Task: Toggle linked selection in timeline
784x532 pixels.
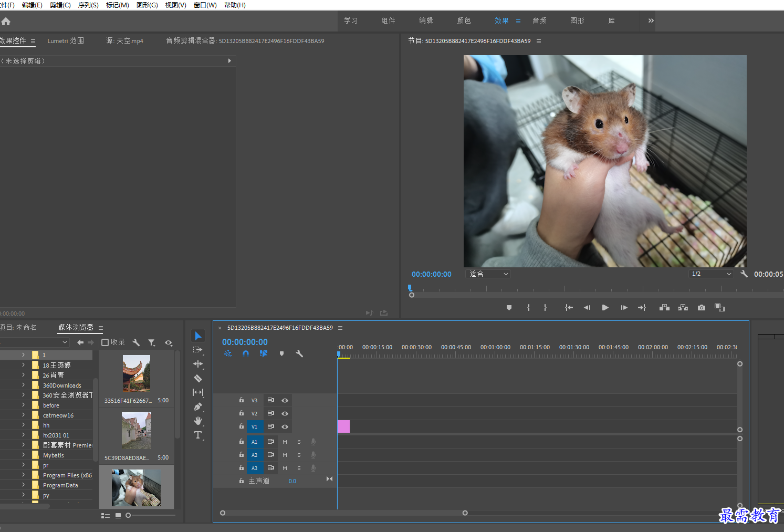Action: 264,354
